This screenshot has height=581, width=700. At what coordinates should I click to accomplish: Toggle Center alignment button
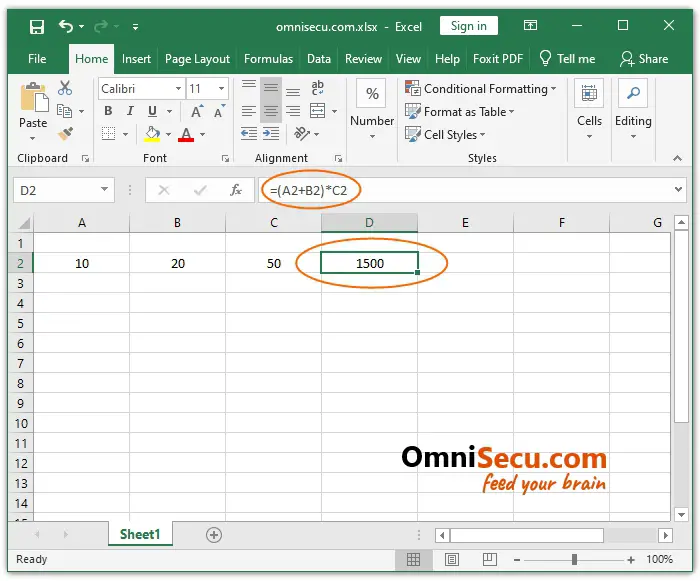[271, 111]
